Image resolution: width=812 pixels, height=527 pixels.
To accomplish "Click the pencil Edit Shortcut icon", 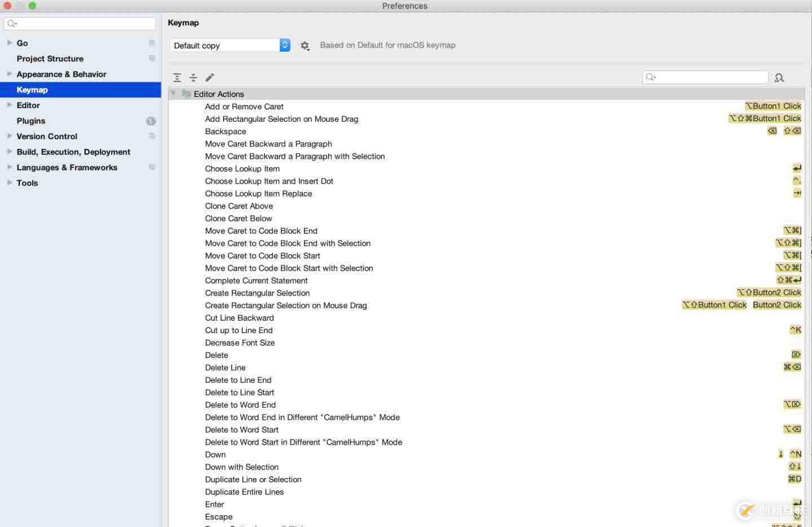I will point(210,77).
